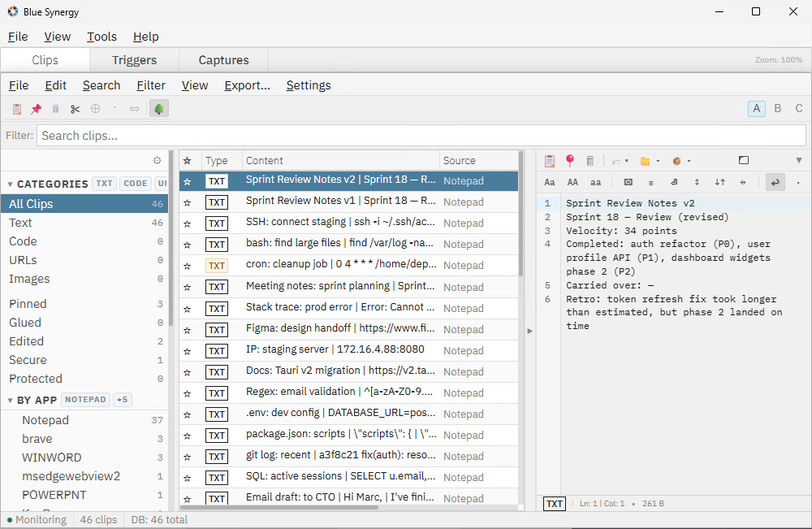Viewport: 812px width, 529px height.
Task: Switch to clipboard B in the top right
Action: pos(777,107)
